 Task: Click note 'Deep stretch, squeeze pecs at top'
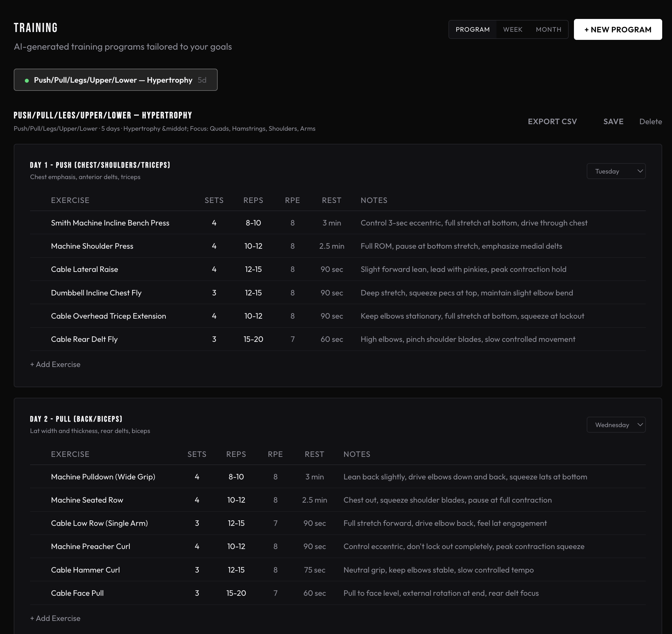[x=466, y=293]
